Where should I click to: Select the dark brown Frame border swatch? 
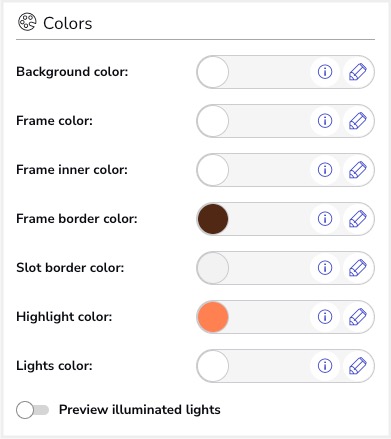click(213, 219)
